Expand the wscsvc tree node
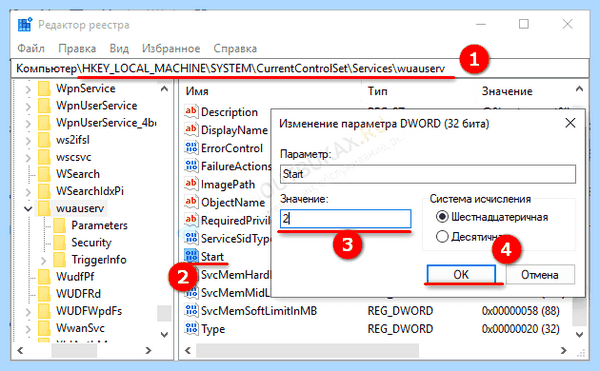Image resolution: width=600 pixels, height=371 pixels. pyautogui.click(x=28, y=157)
